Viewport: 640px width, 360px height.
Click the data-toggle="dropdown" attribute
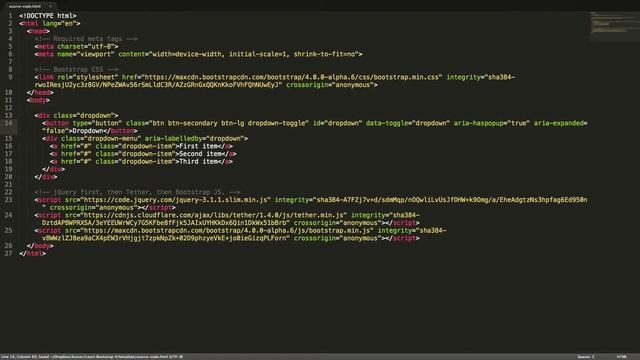(x=408, y=123)
